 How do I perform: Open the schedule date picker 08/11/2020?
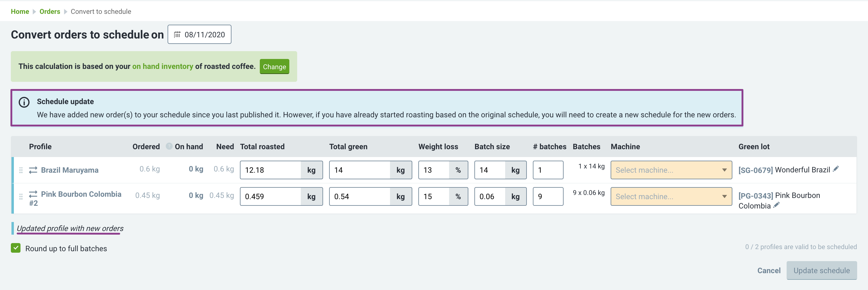pos(200,35)
